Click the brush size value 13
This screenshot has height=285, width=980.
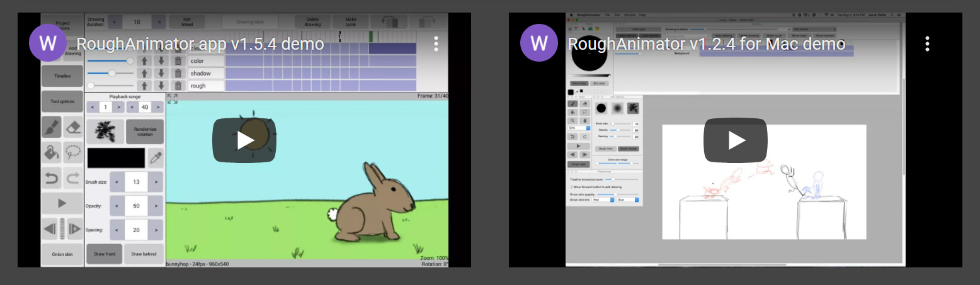137,182
